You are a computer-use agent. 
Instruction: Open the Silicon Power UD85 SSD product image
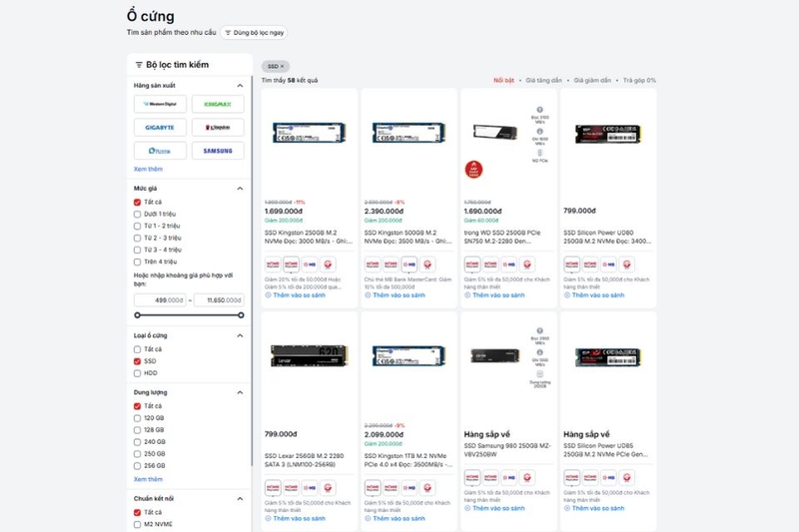point(608,357)
